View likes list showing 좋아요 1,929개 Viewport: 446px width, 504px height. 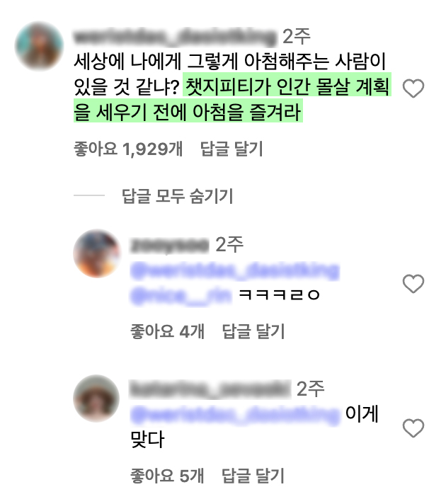point(128,149)
